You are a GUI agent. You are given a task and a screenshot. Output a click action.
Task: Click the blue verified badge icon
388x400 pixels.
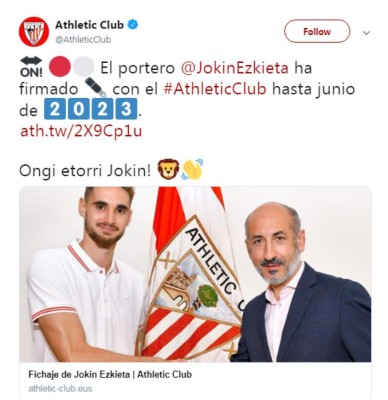pos(133,25)
